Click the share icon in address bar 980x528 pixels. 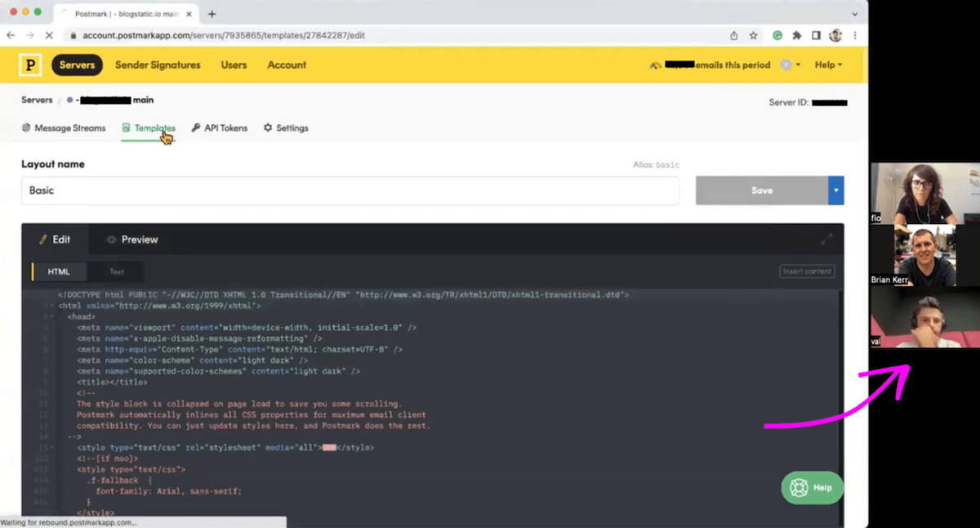pos(734,36)
